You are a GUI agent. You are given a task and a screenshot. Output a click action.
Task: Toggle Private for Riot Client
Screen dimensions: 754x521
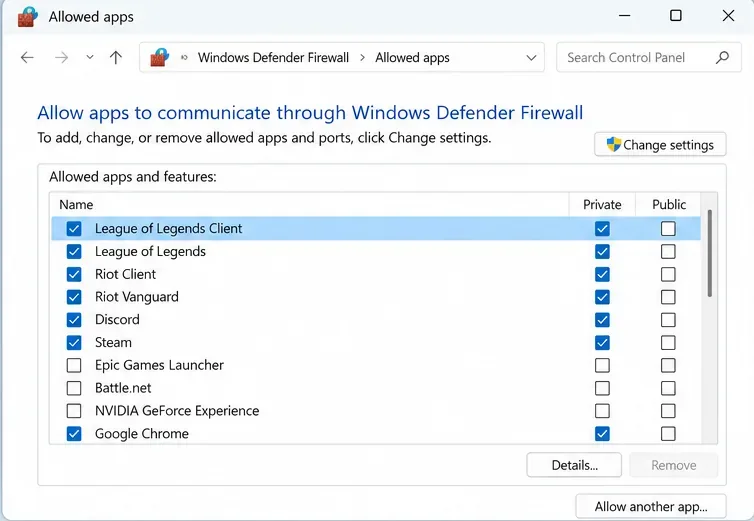click(x=602, y=274)
